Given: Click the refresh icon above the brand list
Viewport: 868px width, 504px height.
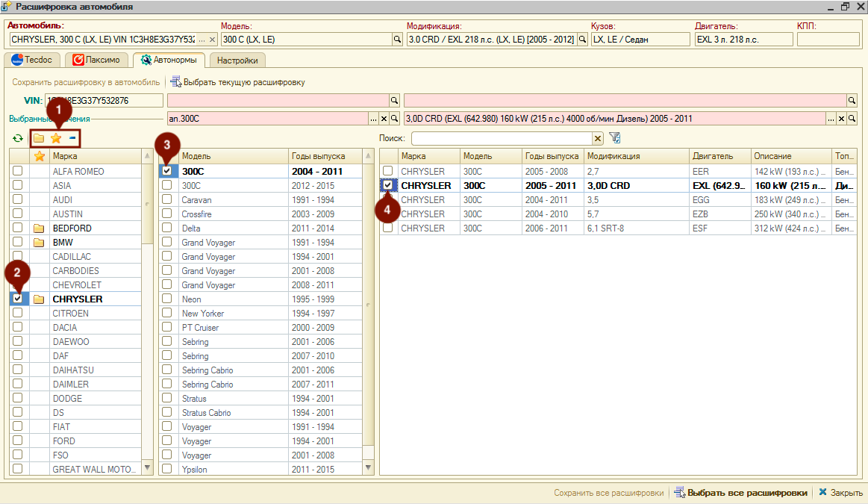Looking at the screenshot, I should point(18,138).
